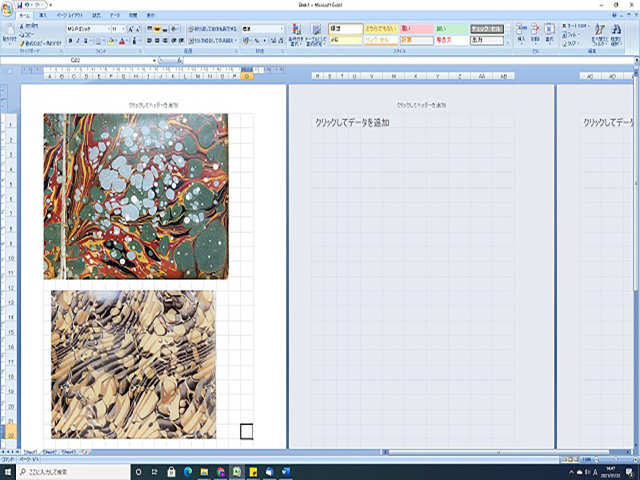Screen dimensions: 640x480
Task: Apply the yellow Neutral cell style
Action: pyautogui.click(x=381, y=29)
